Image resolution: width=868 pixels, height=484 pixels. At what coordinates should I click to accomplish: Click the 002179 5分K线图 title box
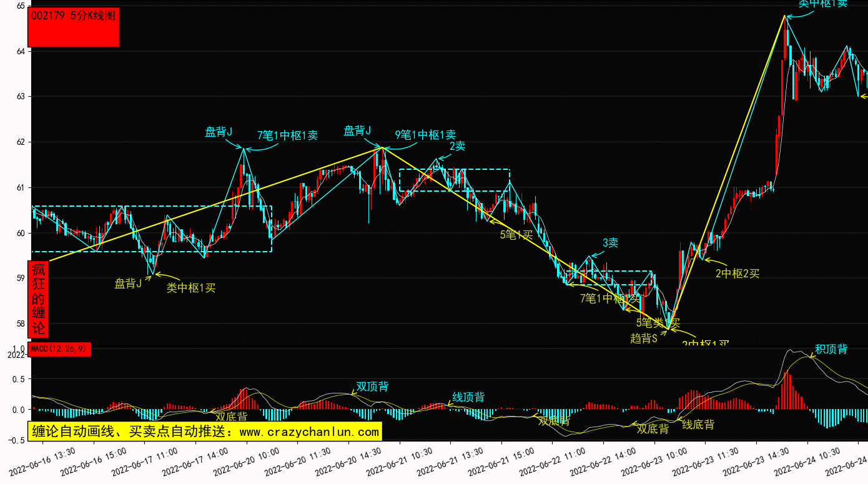tap(74, 27)
